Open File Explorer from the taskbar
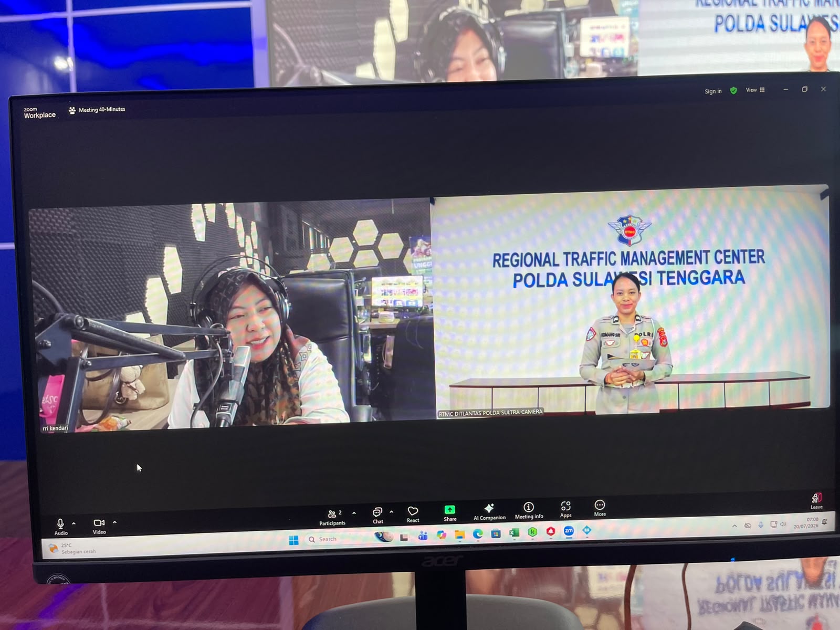Screen dimensions: 840x630 coord(459,534)
